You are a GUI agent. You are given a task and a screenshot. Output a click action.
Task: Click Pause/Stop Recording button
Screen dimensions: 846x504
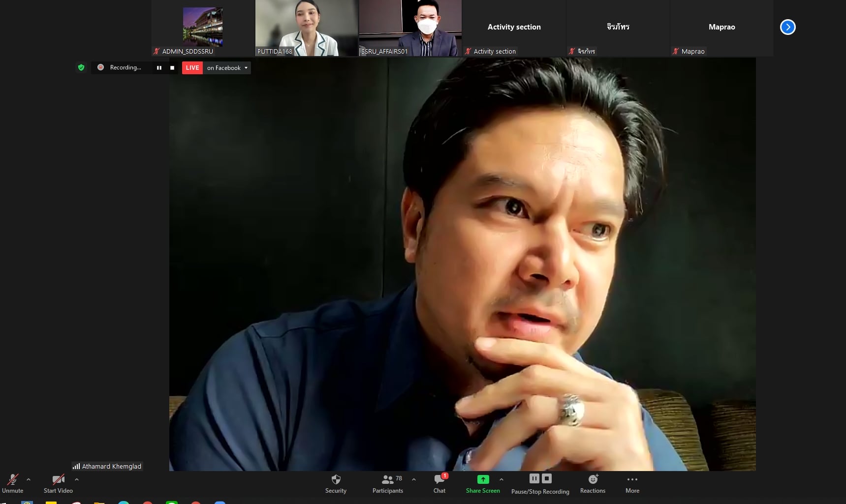pos(540,483)
